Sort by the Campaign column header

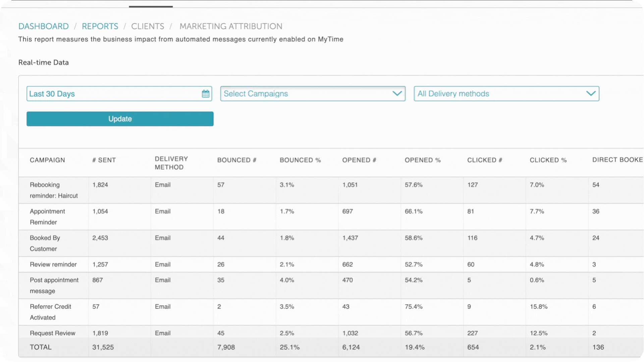(x=47, y=160)
